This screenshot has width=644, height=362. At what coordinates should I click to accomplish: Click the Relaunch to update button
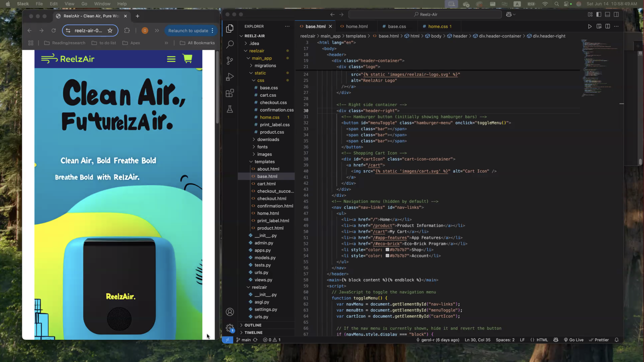(188, 30)
